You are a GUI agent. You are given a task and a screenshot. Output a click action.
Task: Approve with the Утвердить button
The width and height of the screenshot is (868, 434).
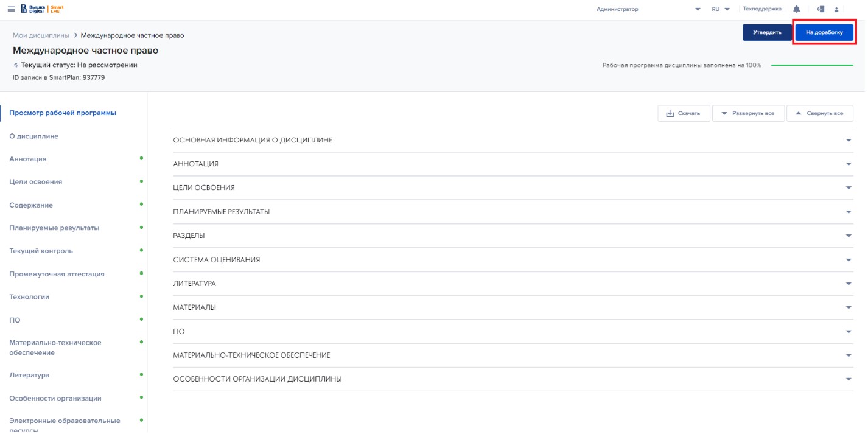tap(767, 32)
